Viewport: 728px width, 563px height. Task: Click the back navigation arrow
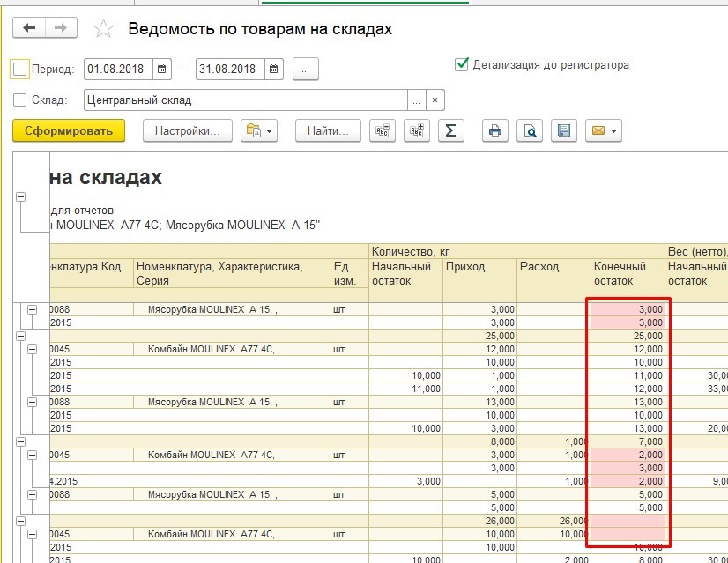[30, 28]
